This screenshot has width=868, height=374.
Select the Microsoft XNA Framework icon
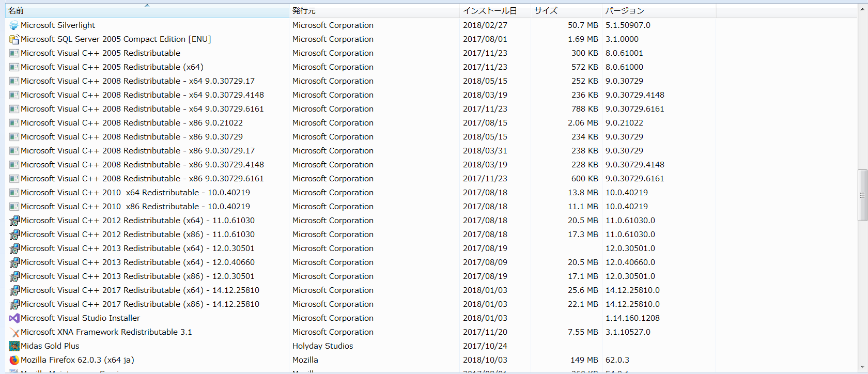click(14, 332)
